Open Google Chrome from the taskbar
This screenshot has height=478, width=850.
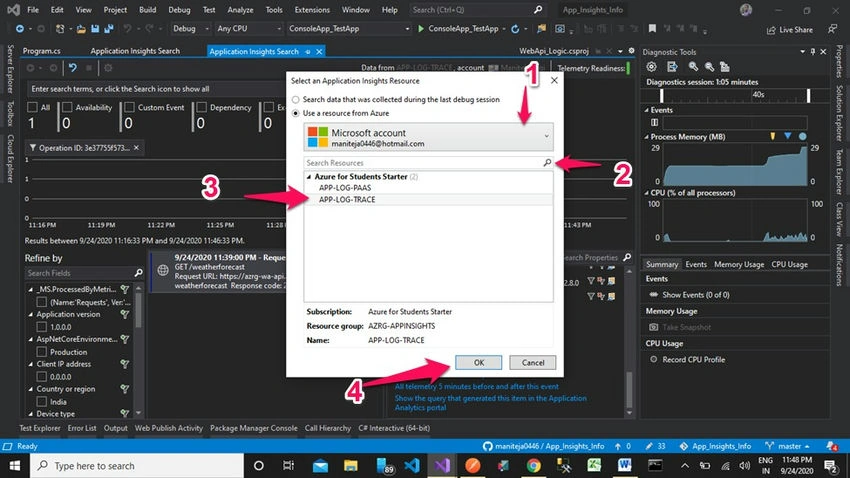click(533, 466)
